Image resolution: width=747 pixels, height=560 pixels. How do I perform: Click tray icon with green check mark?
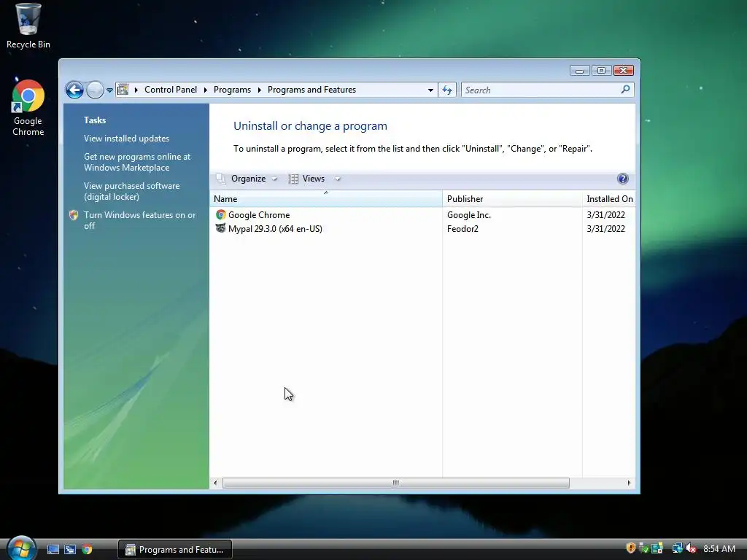[643, 548]
